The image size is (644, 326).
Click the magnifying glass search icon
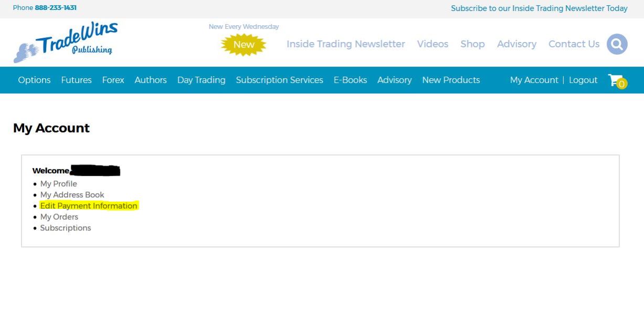click(x=617, y=44)
